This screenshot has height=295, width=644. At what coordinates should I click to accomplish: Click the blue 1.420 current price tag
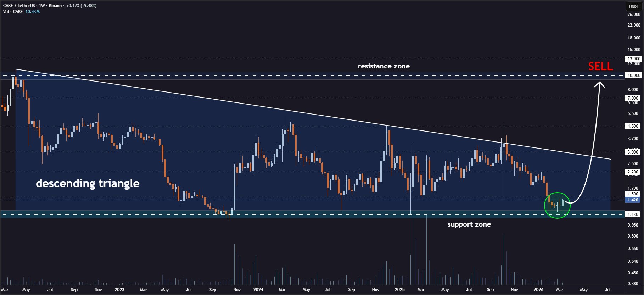633,200
